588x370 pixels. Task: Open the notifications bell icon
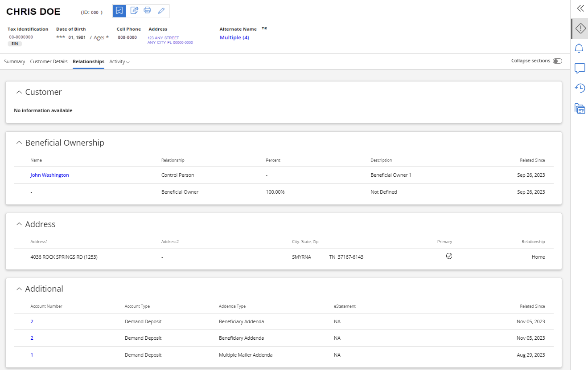[x=580, y=48]
